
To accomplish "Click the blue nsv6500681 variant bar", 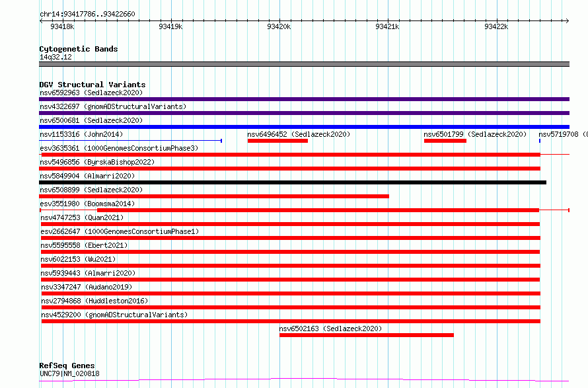I will point(304,127).
